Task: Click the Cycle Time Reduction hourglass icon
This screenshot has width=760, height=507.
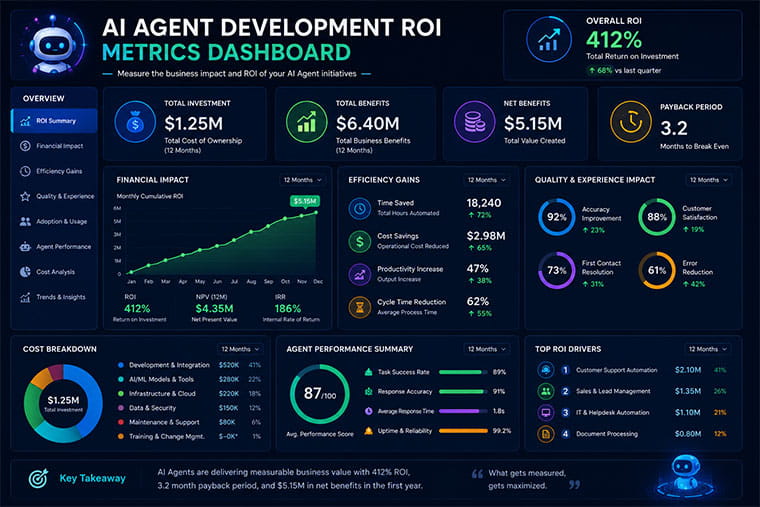Action: click(x=360, y=307)
